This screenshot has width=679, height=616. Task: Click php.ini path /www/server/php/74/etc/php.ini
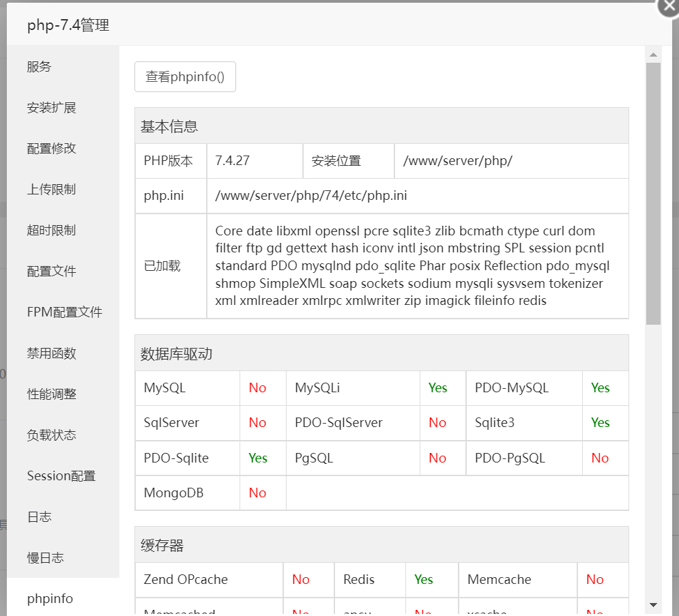311,196
